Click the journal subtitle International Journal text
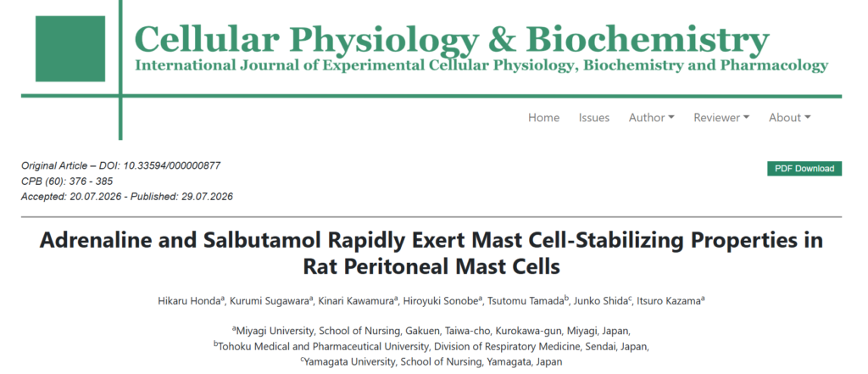 tap(481, 65)
